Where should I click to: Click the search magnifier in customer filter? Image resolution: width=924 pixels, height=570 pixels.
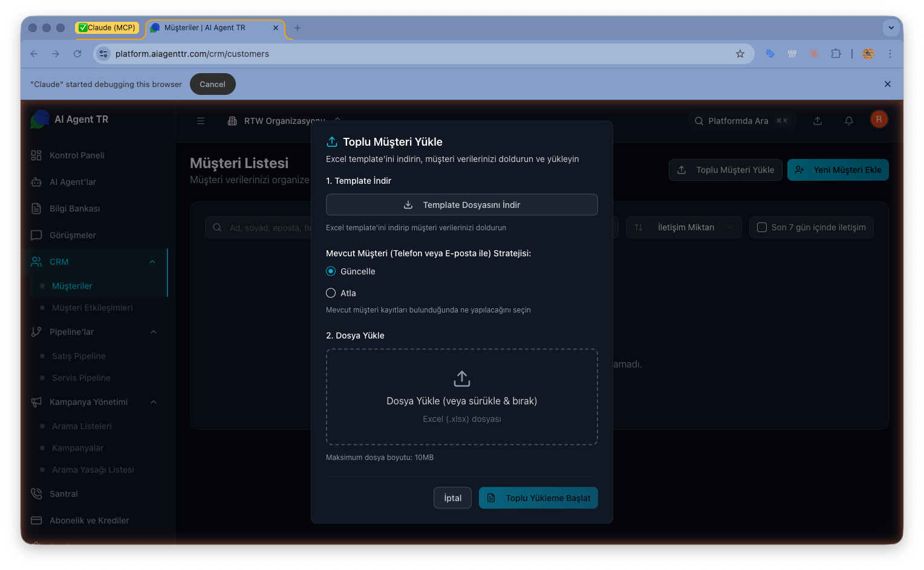217,227
